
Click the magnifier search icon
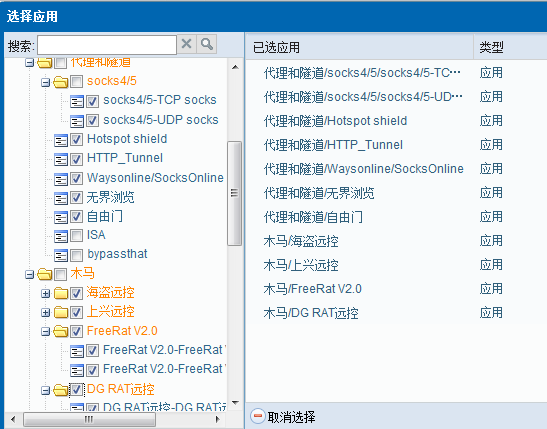pyautogui.click(x=207, y=44)
